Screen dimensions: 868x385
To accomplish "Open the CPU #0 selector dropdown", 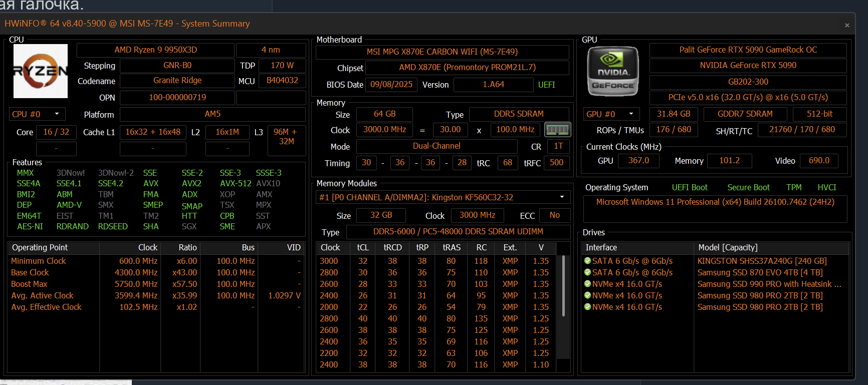I will [x=37, y=114].
